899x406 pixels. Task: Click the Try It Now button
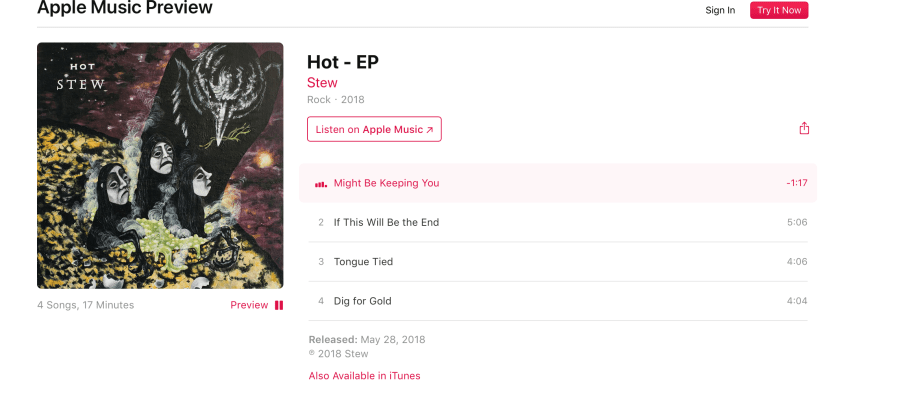coord(779,10)
